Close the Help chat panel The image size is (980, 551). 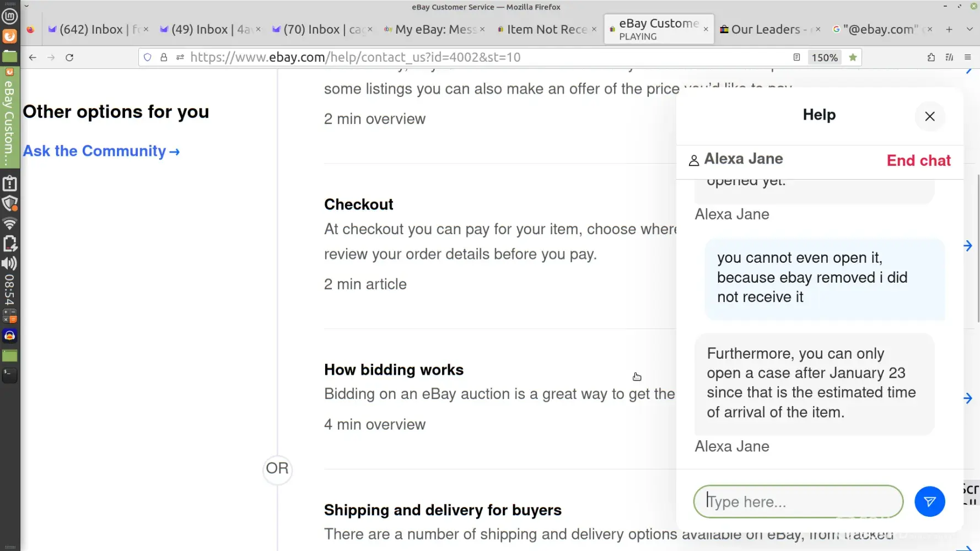[929, 116]
